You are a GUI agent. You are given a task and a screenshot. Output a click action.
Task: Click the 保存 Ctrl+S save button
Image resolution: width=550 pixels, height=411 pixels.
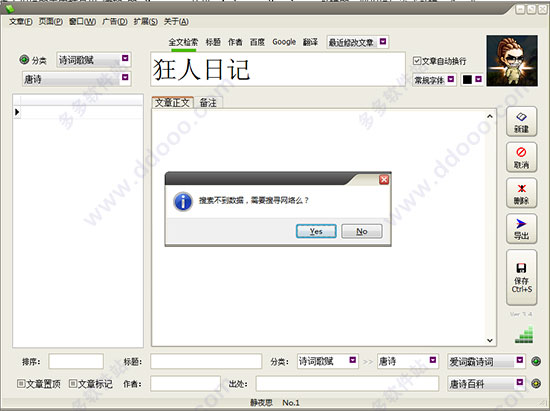pos(521,277)
